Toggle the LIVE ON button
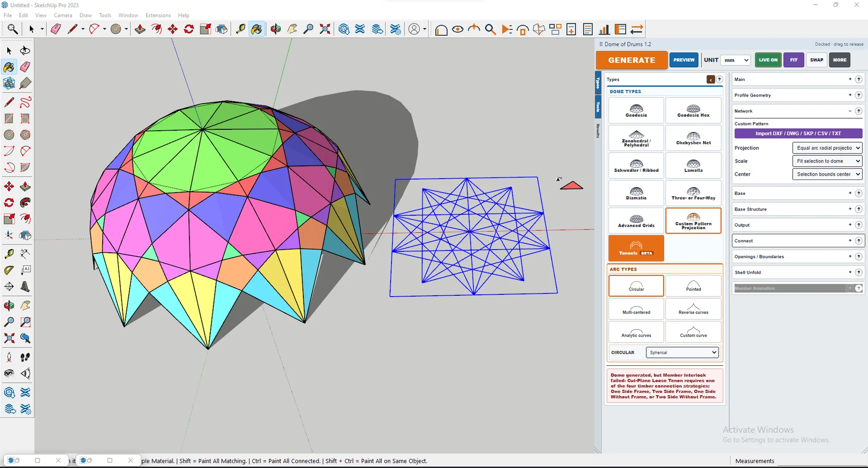868x468 pixels. (768, 60)
